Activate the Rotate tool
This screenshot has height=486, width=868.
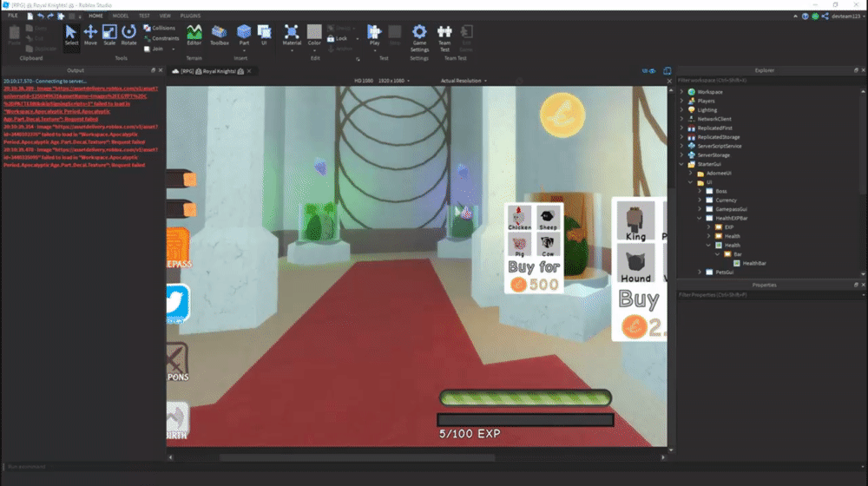129,36
